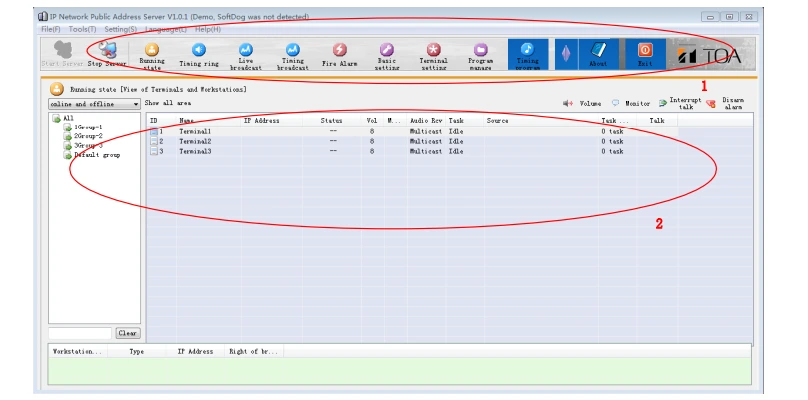Click the Clear button
Viewport: 808px width, 400px height.
(x=128, y=333)
